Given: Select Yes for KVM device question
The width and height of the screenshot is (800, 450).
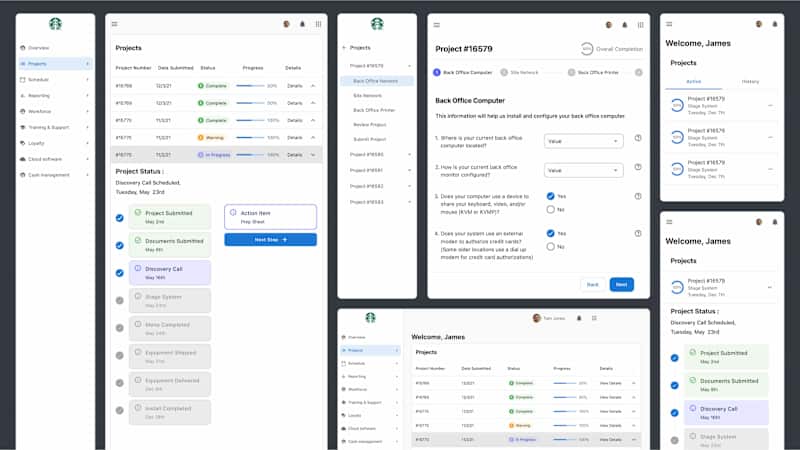Looking at the screenshot, I should click(x=551, y=196).
